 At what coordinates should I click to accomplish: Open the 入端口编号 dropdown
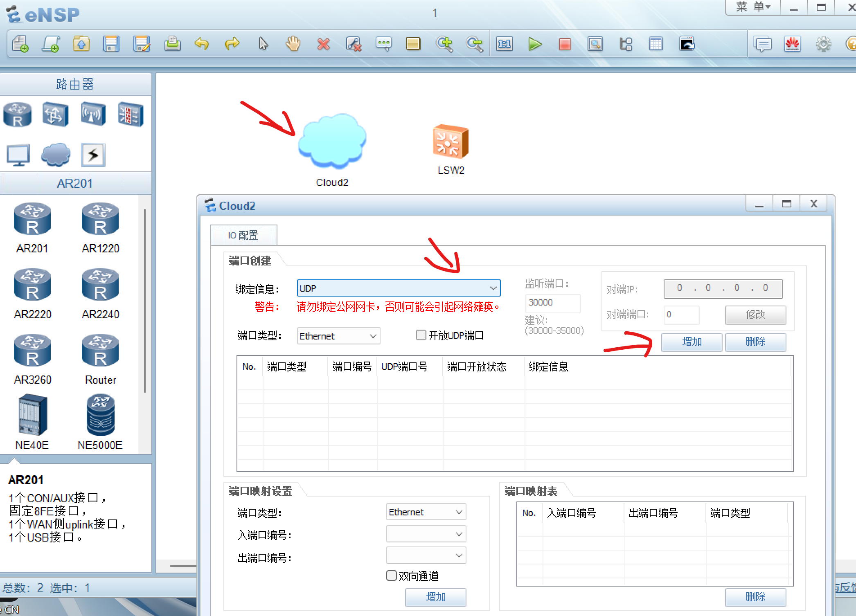tap(426, 534)
